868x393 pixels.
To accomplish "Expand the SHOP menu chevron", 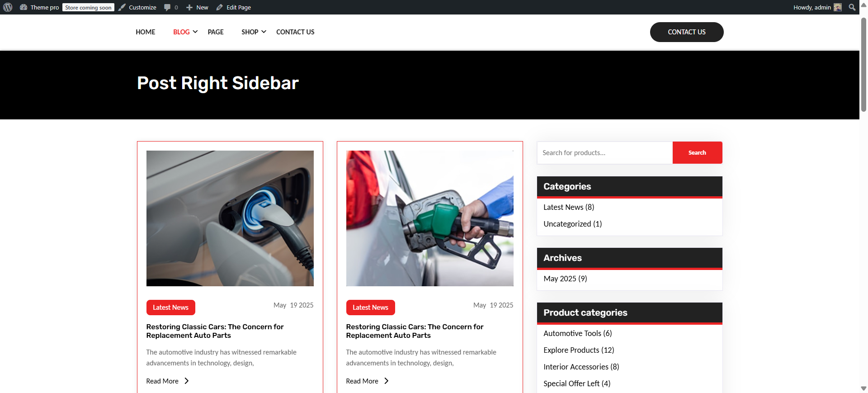I will pyautogui.click(x=264, y=32).
